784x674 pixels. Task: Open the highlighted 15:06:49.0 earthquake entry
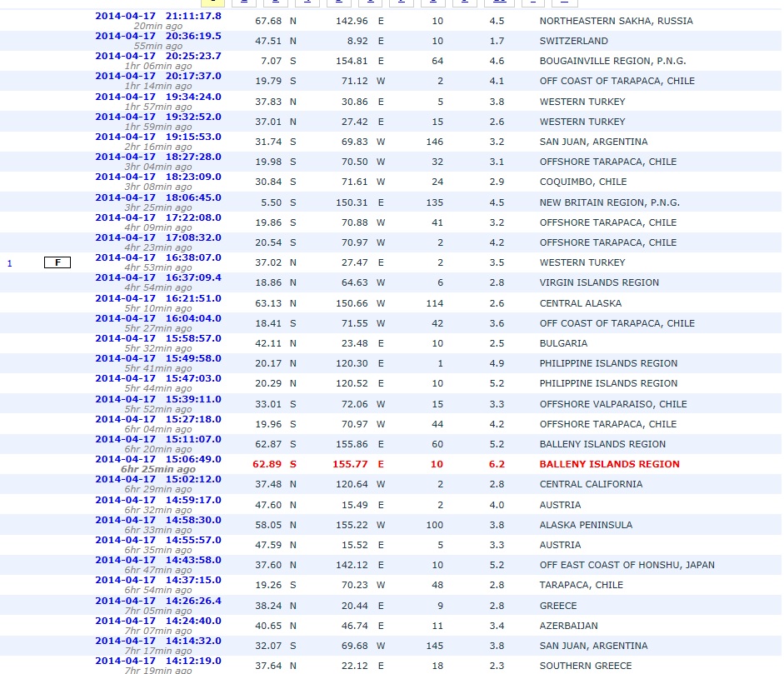click(x=158, y=460)
